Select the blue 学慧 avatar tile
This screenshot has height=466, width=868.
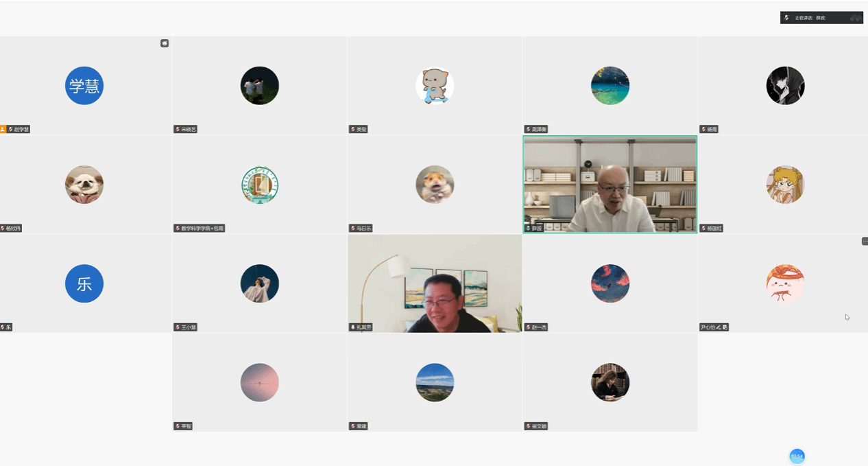click(x=84, y=86)
